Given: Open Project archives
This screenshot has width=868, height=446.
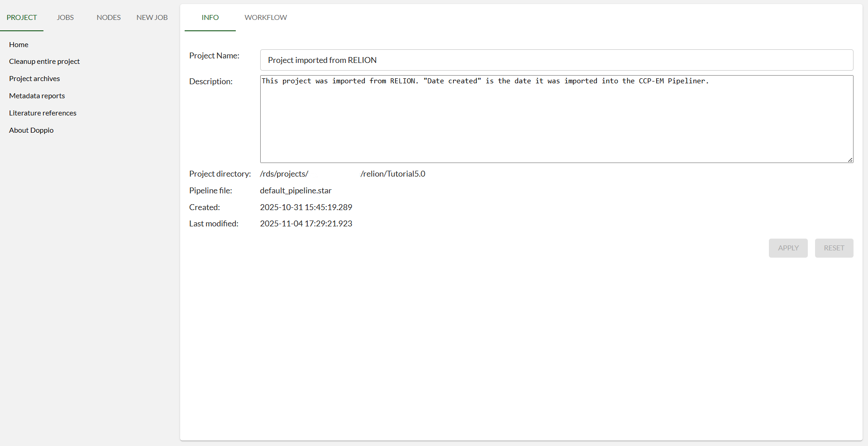Looking at the screenshot, I should click(34, 78).
